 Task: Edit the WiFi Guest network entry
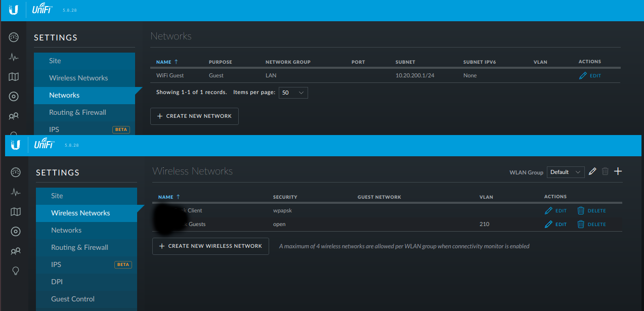[590, 76]
